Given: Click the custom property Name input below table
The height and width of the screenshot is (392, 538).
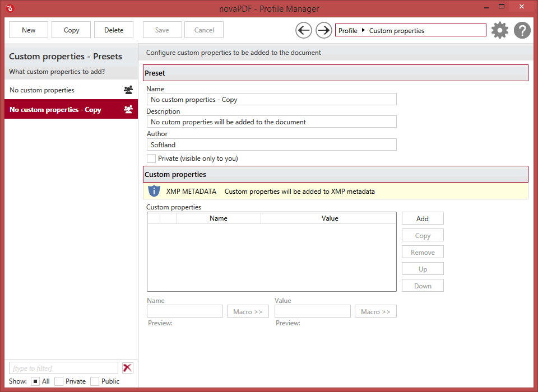Looking at the screenshot, I should [x=184, y=311].
